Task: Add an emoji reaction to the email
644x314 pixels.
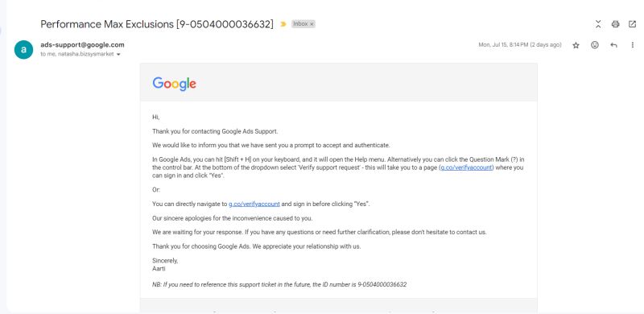Action: pos(595,45)
